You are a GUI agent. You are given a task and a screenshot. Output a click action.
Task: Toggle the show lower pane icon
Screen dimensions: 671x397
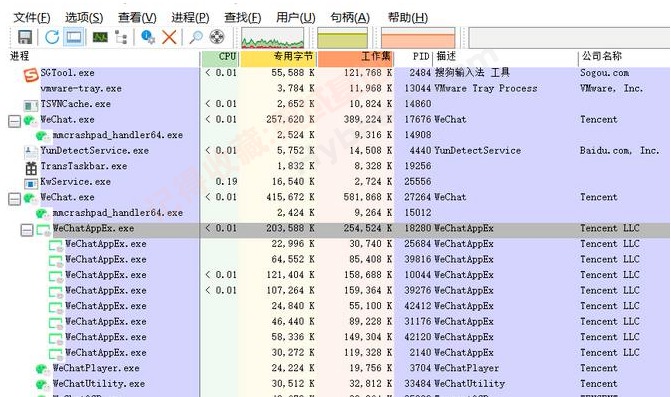pyautogui.click(x=74, y=37)
